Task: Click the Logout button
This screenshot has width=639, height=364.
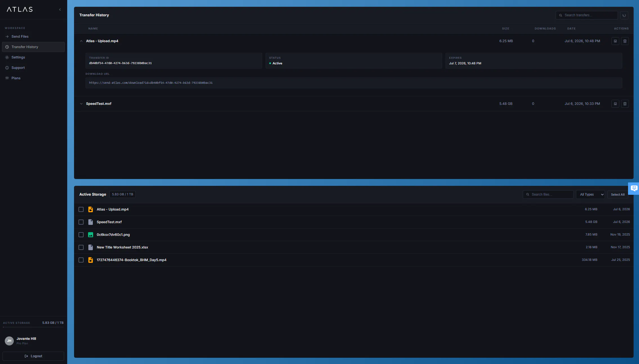Action: (33, 356)
